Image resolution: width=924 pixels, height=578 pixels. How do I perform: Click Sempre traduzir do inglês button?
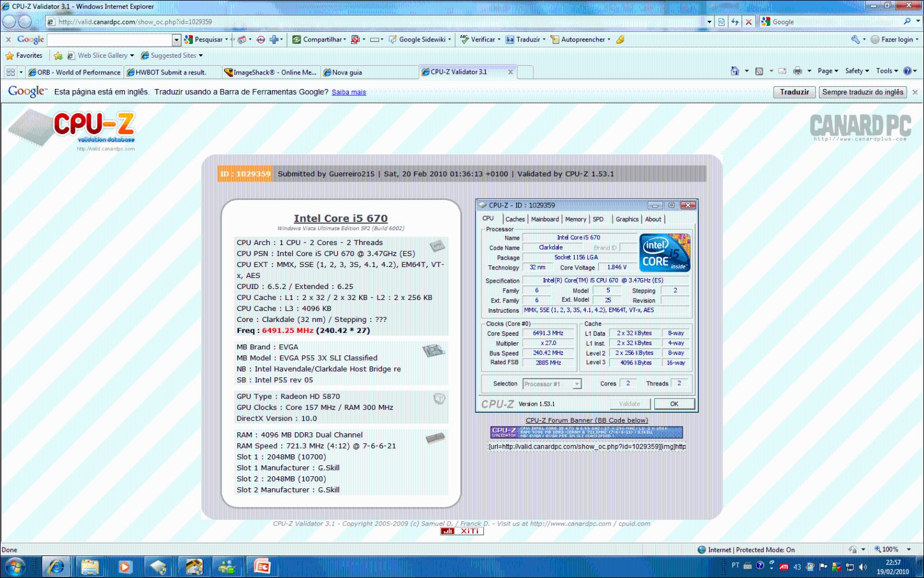862,92
